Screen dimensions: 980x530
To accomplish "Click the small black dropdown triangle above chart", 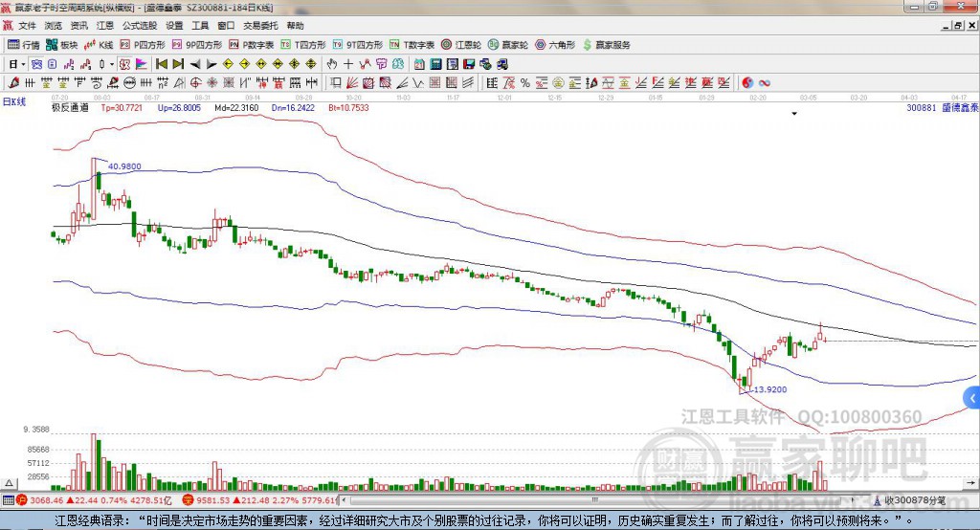I will pyautogui.click(x=794, y=114).
